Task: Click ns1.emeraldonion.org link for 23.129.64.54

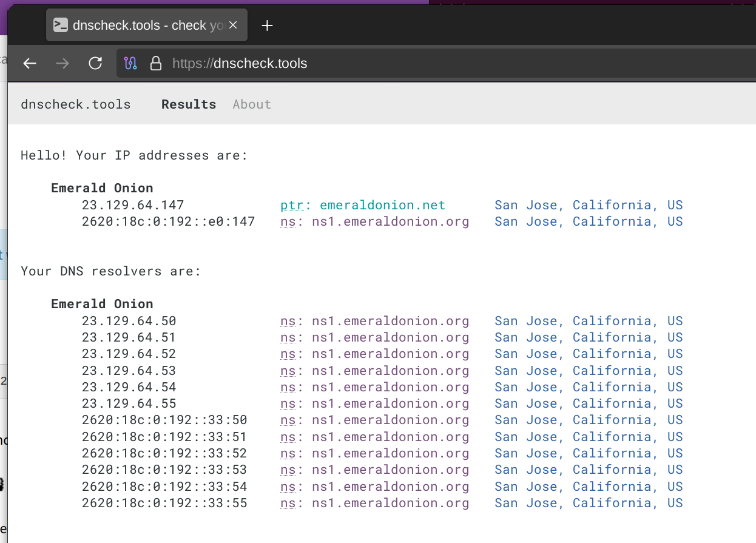Action: (x=375, y=387)
